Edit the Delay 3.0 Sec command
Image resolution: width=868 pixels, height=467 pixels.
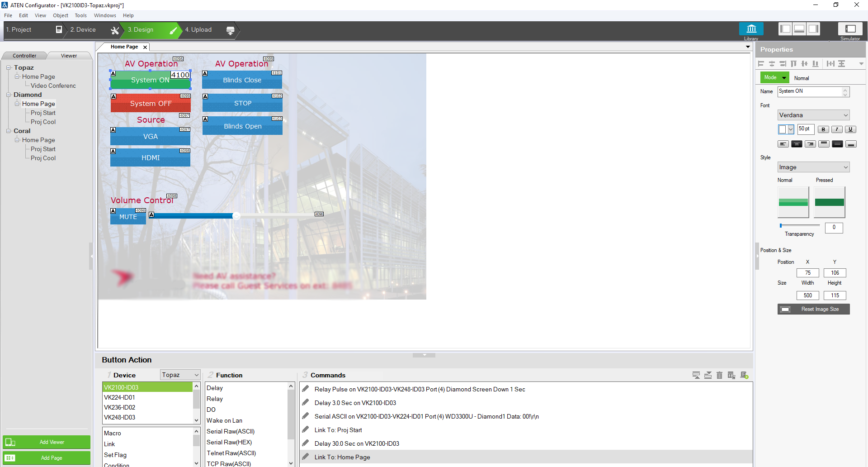point(306,402)
